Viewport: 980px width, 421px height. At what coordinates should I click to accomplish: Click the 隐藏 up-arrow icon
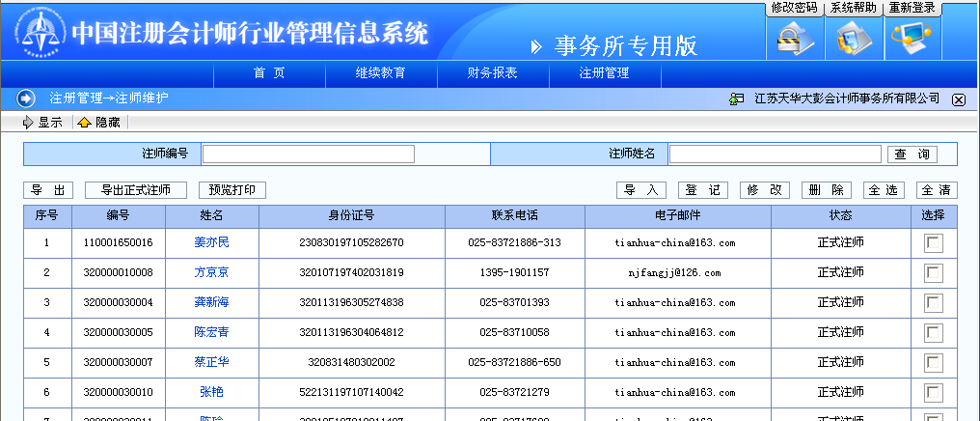tap(84, 123)
